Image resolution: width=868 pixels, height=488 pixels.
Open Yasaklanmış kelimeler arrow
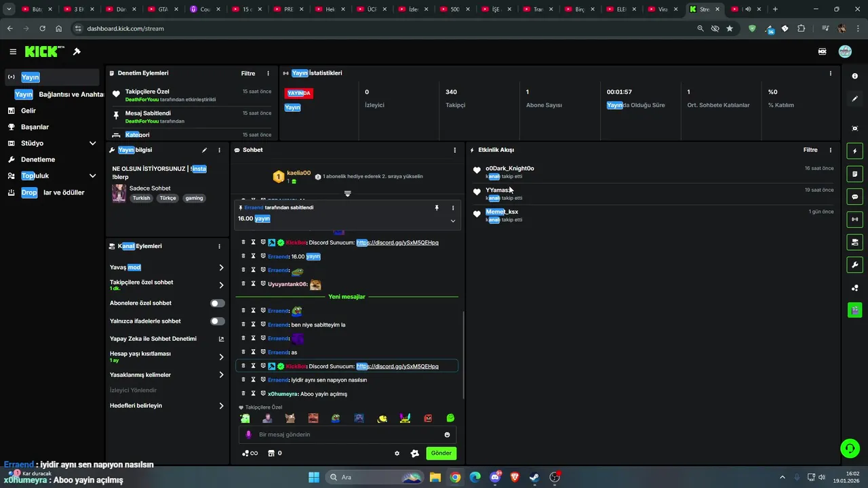click(221, 375)
